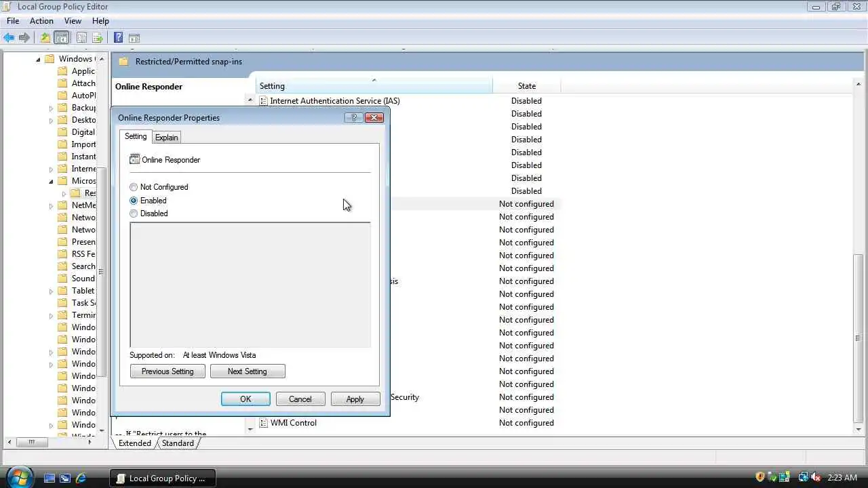Click the muted volume tray icon
The width and height of the screenshot is (868, 488).
click(815, 478)
